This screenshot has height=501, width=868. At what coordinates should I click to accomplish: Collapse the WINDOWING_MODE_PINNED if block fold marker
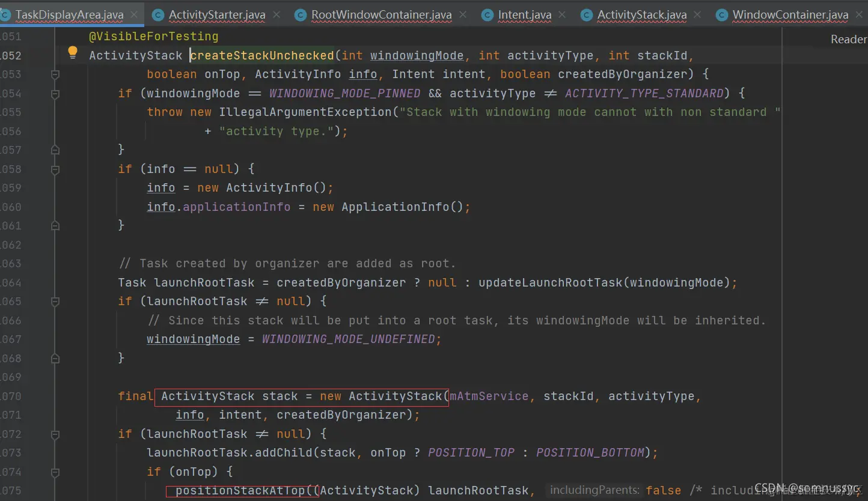[x=55, y=94]
